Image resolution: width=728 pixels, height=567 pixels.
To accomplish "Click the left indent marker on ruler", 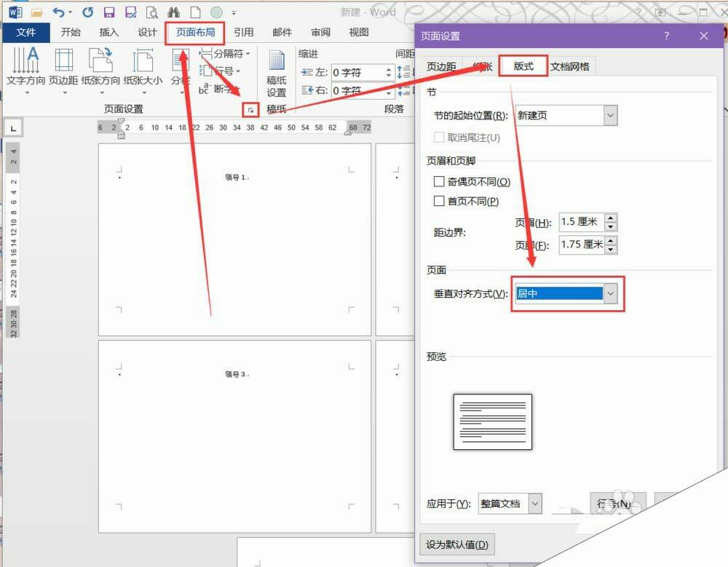I will pyautogui.click(x=121, y=135).
